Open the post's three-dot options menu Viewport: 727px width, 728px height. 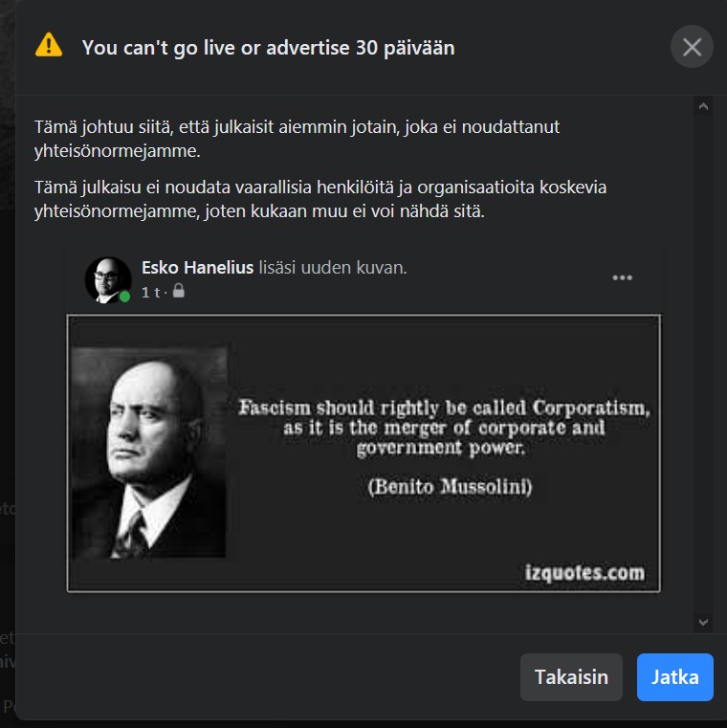click(622, 277)
